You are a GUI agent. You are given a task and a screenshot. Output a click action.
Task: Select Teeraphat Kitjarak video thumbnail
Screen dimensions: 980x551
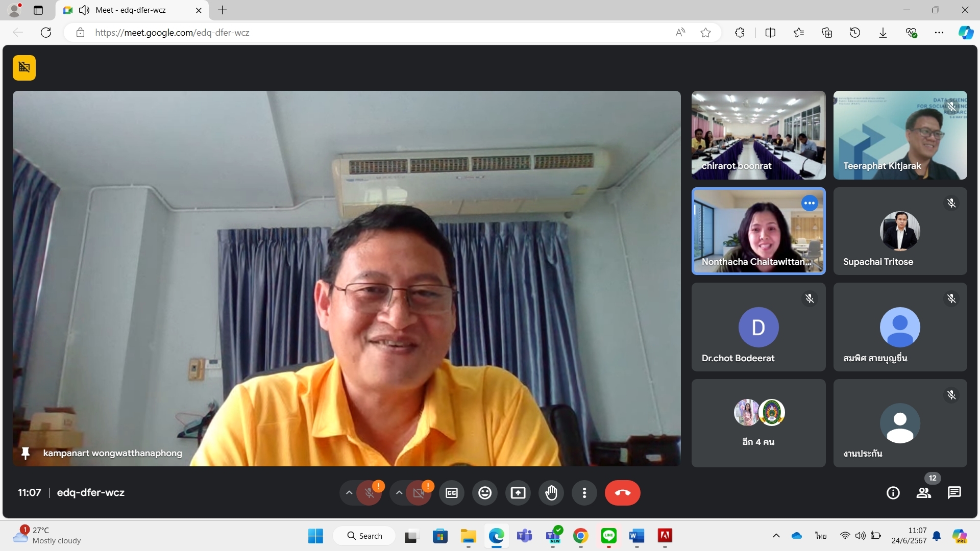coord(900,135)
